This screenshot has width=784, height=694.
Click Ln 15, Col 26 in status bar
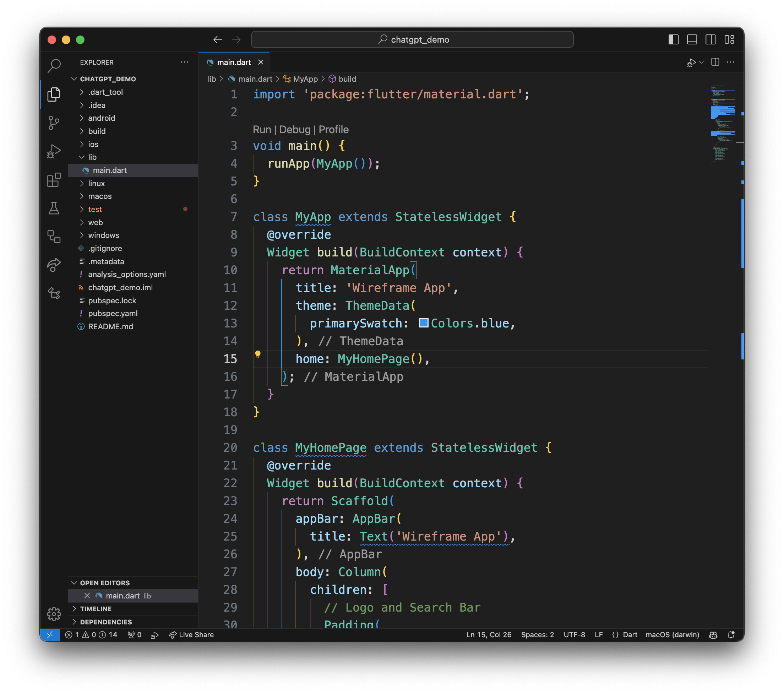[x=489, y=635]
